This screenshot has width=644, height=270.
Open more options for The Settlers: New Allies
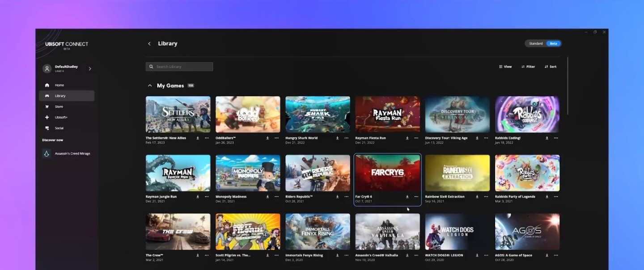tap(207, 138)
